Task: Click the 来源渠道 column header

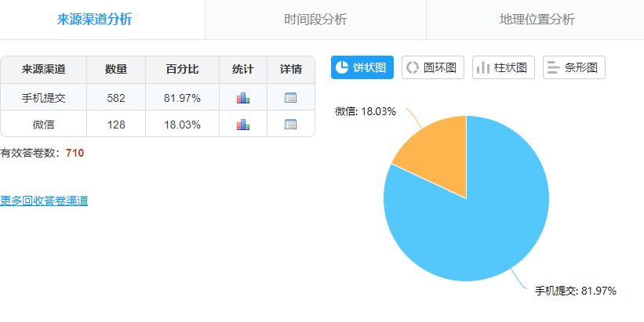Action: click(x=44, y=69)
